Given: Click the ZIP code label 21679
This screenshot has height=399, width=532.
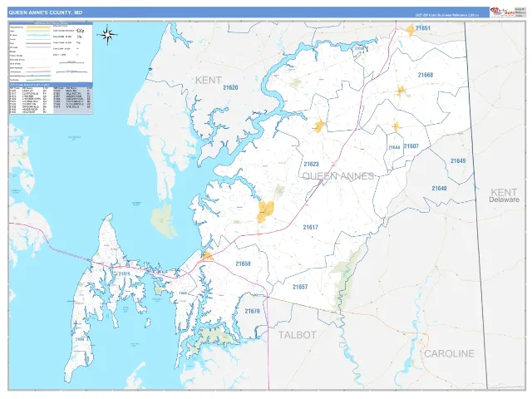Looking at the screenshot, I should coord(252,311).
